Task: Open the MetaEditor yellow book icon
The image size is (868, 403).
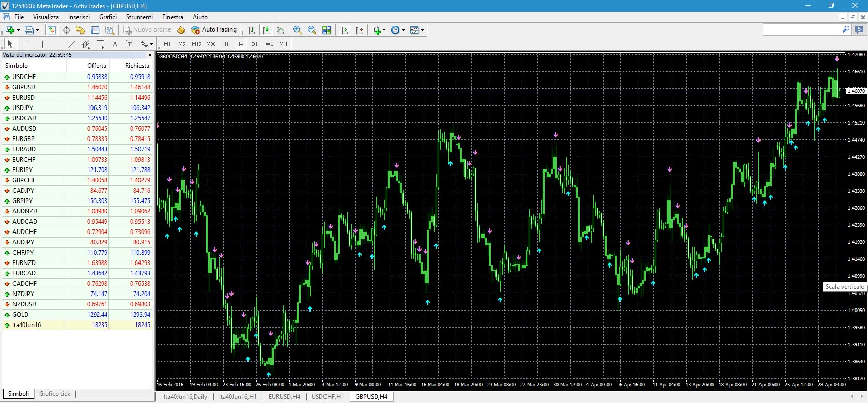Action: pyautogui.click(x=181, y=30)
